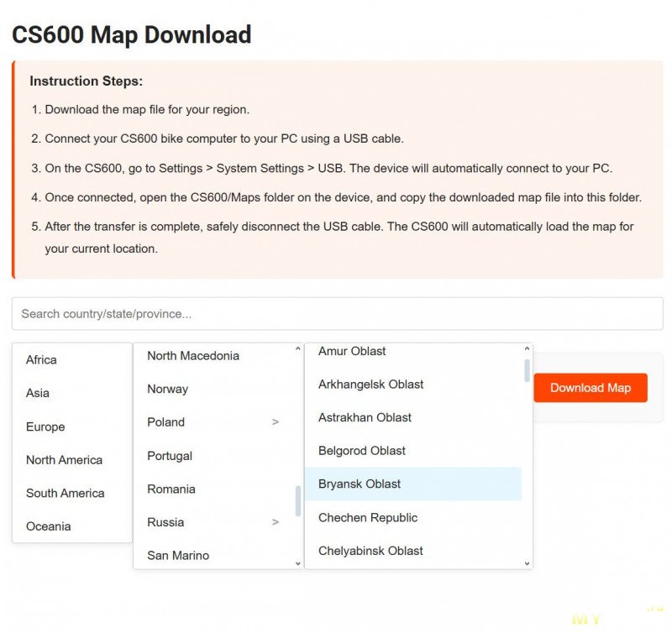Choose Arkhangelsk Oblast from the region list
672x633 pixels.
coord(370,385)
